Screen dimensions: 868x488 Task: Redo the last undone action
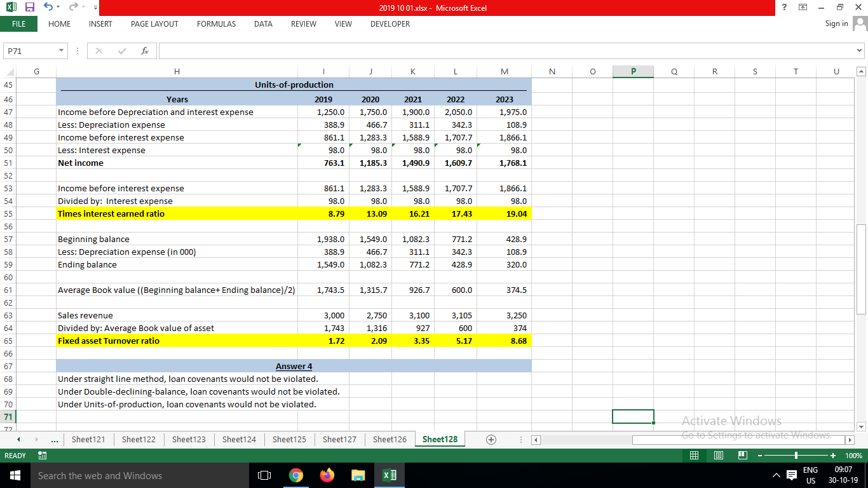74,8
